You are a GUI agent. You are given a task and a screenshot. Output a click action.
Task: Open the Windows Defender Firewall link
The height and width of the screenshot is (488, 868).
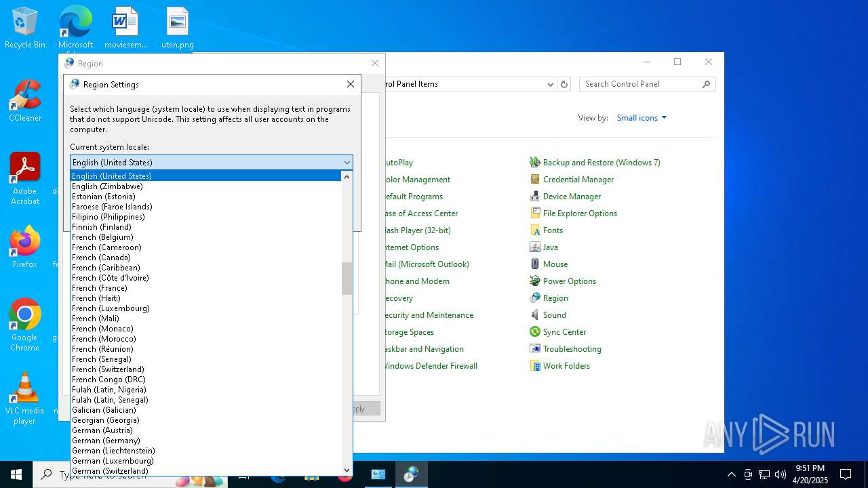click(430, 366)
